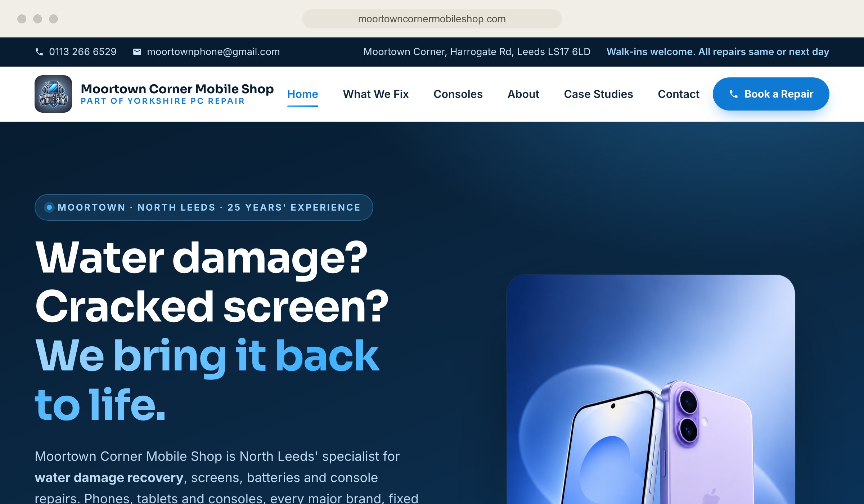Click the phone icon inside Book a Repair
Viewport: 864px width, 504px height.
tap(733, 94)
